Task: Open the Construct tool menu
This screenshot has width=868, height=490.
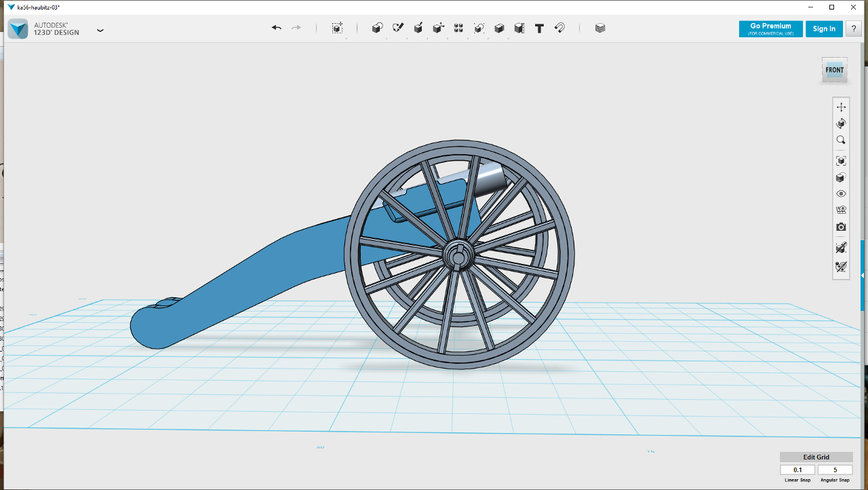Action: 418,28
